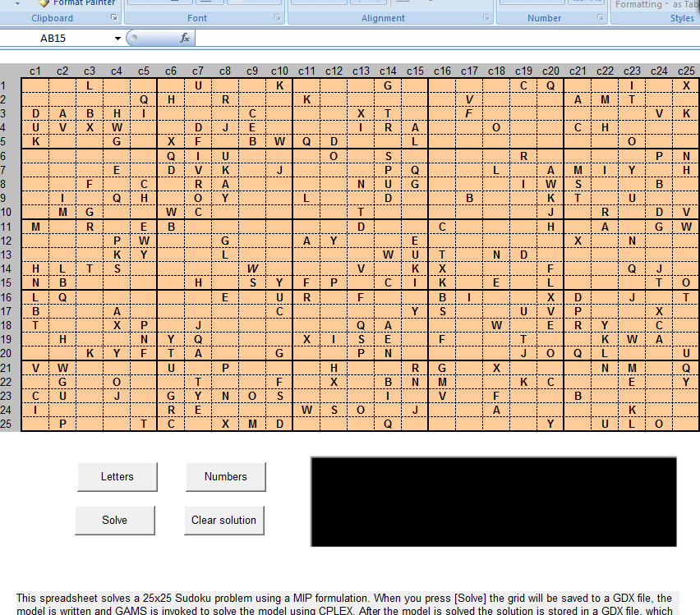Select cell with L in row 1, column c3
Screen dimensions: 700x615
tap(89, 85)
